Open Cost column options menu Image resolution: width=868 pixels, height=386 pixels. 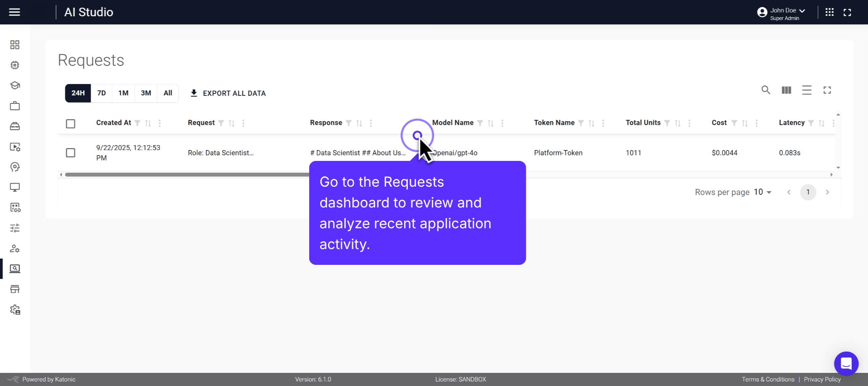(756, 123)
